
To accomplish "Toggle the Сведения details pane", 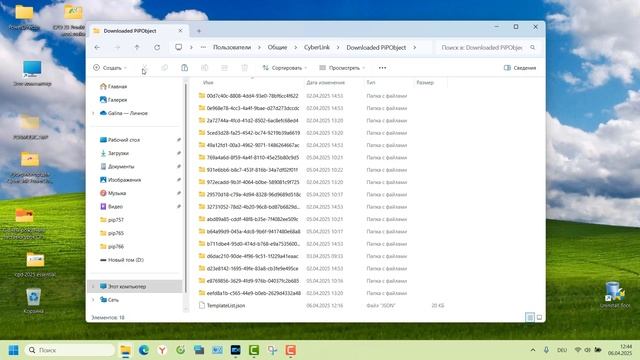I will pos(520,68).
